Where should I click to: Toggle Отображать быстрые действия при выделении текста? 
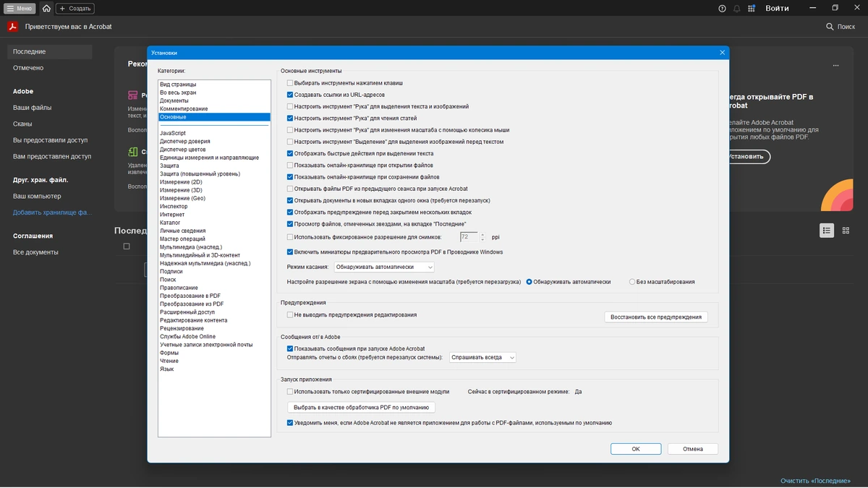pyautogui.click(x=290, y=153)
